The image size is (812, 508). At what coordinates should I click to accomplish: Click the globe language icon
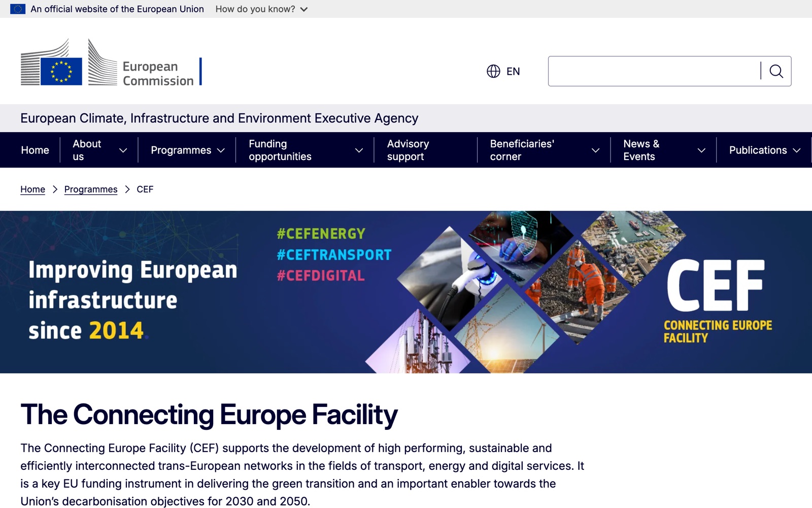[493, 71]
